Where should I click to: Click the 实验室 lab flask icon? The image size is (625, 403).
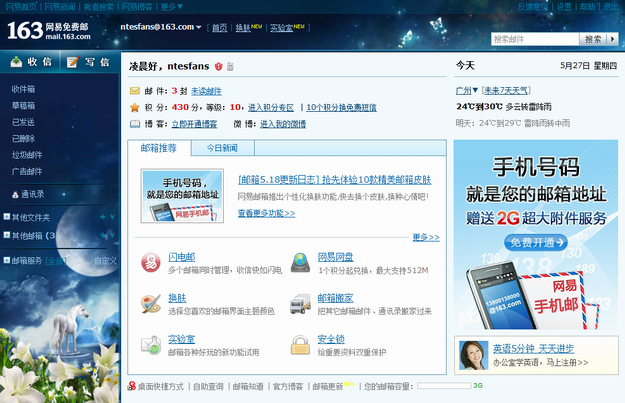click(151, 345)
